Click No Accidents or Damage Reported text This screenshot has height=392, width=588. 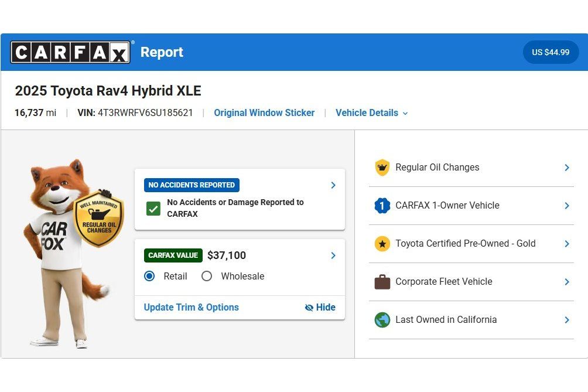(235, 208)
